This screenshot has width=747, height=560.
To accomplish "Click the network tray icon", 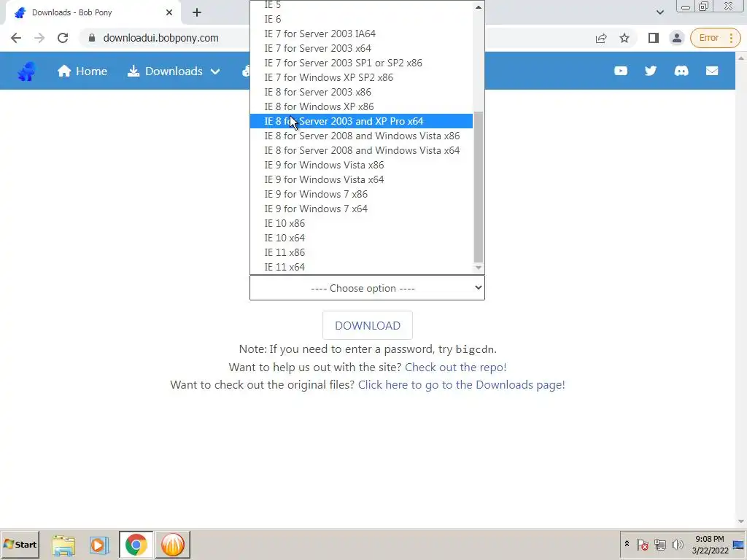I will [659, 544].
